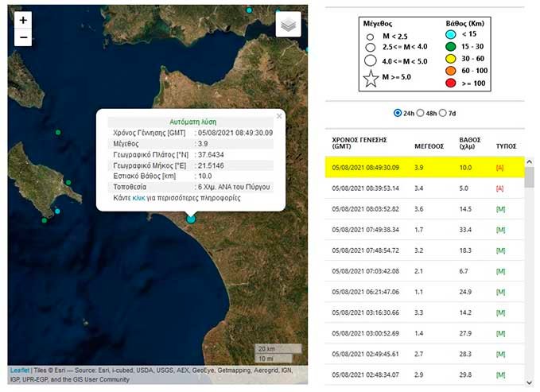This screenshot has width=540, height=392.
Task: Click the 'κλικ' link for more information
Action: click(x=138, y=196)
